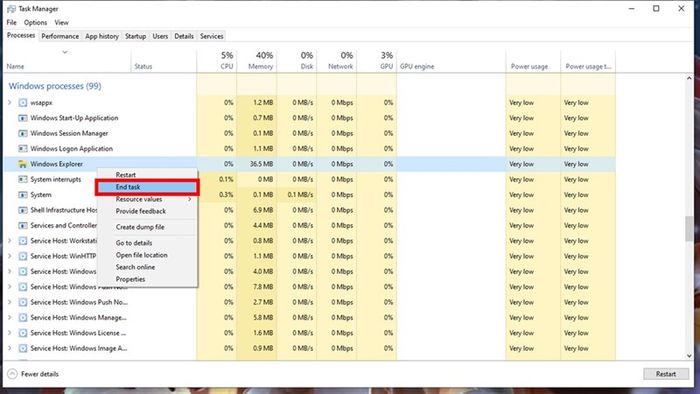Switch to the Startup tab
Image resolution: width=700 pixels, height=394 pixels.
(136, 36)
